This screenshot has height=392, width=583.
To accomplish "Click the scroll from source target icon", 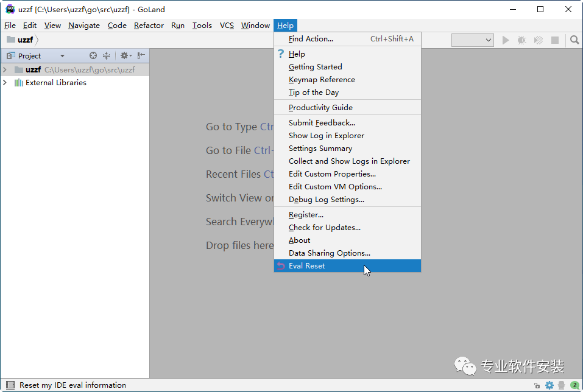I will (x=93, y=55).
